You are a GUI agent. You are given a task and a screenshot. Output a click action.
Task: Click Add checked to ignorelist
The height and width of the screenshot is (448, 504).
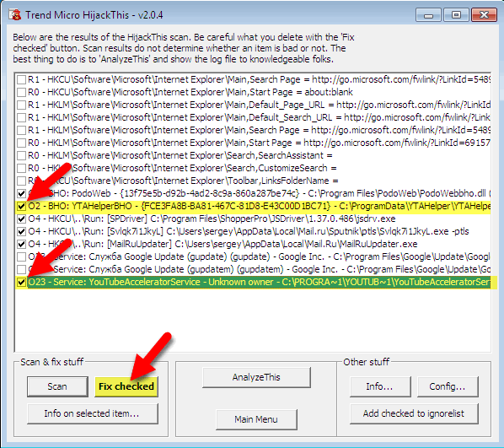[414, 413]
